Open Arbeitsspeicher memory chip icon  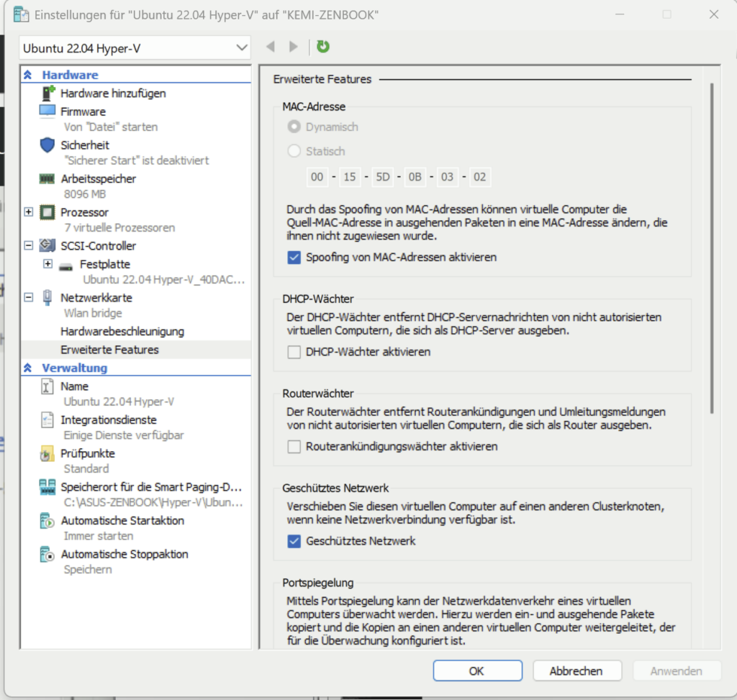click(x=48, y=178)
